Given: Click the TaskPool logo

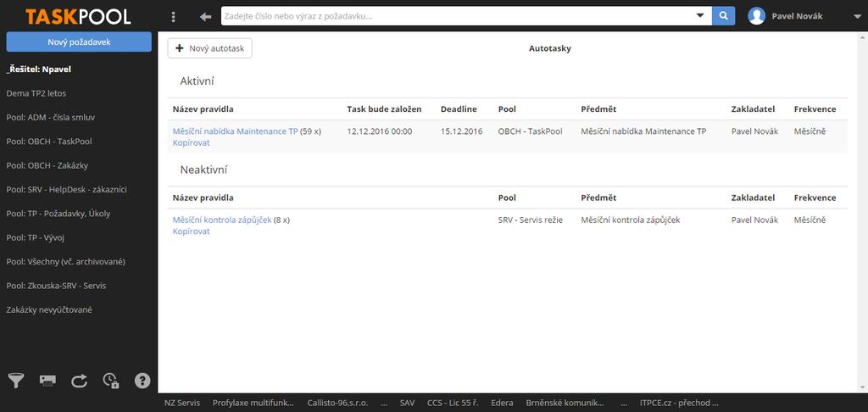Looking at the screenshot, I should point(78,17).
